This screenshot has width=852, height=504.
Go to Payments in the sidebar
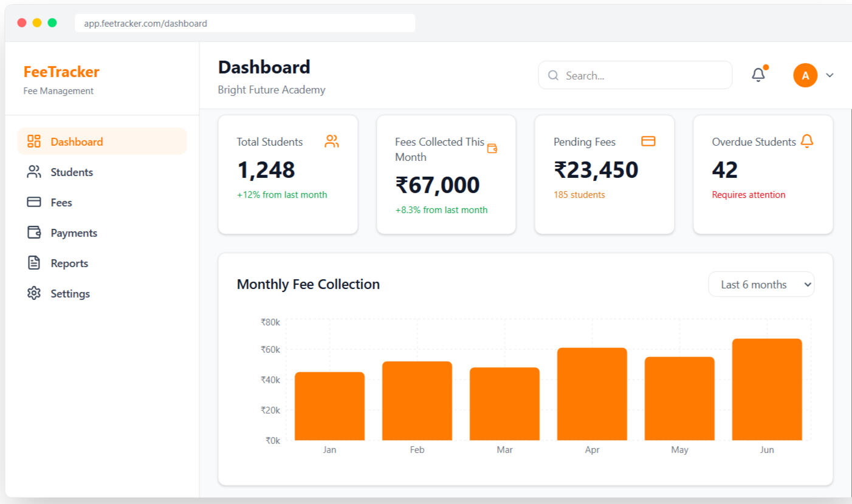(x=74, y=233)
